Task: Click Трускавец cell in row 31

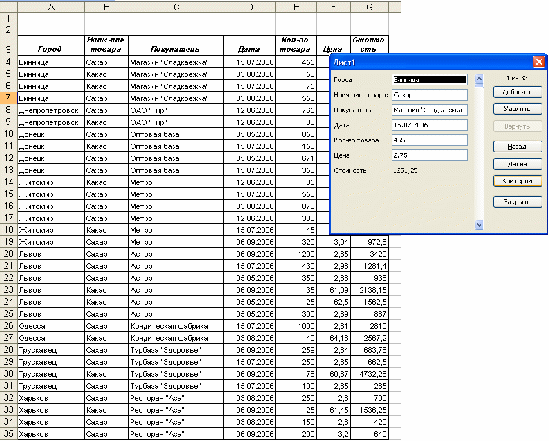Action: pyautogui.click(x=51, y=386)
